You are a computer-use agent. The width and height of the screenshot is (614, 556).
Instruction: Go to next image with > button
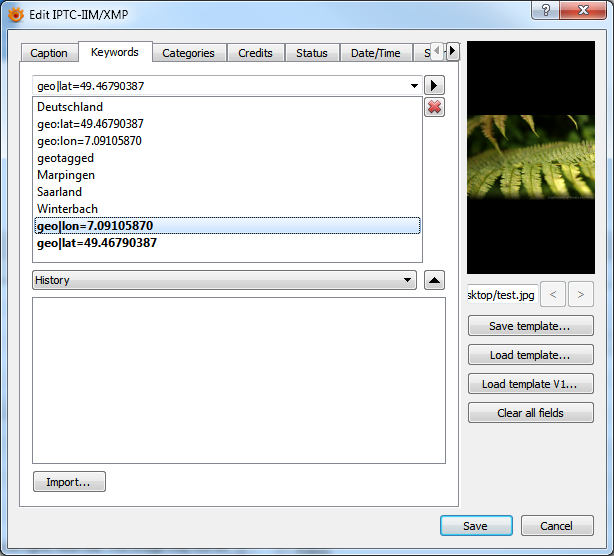point(581,294)
